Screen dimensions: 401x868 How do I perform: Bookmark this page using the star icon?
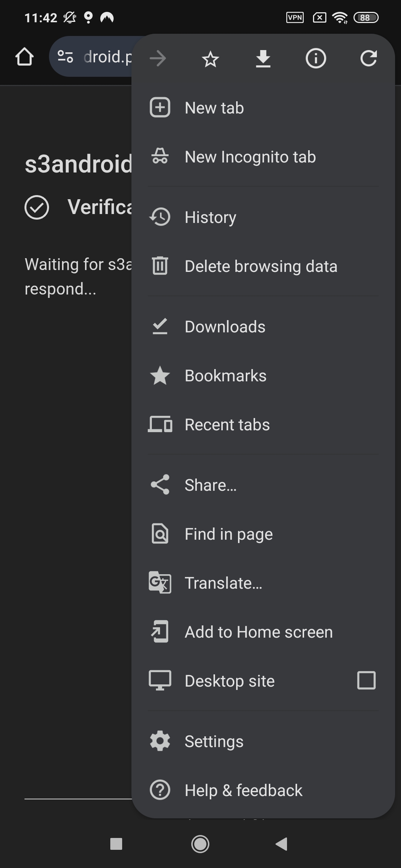210,58
